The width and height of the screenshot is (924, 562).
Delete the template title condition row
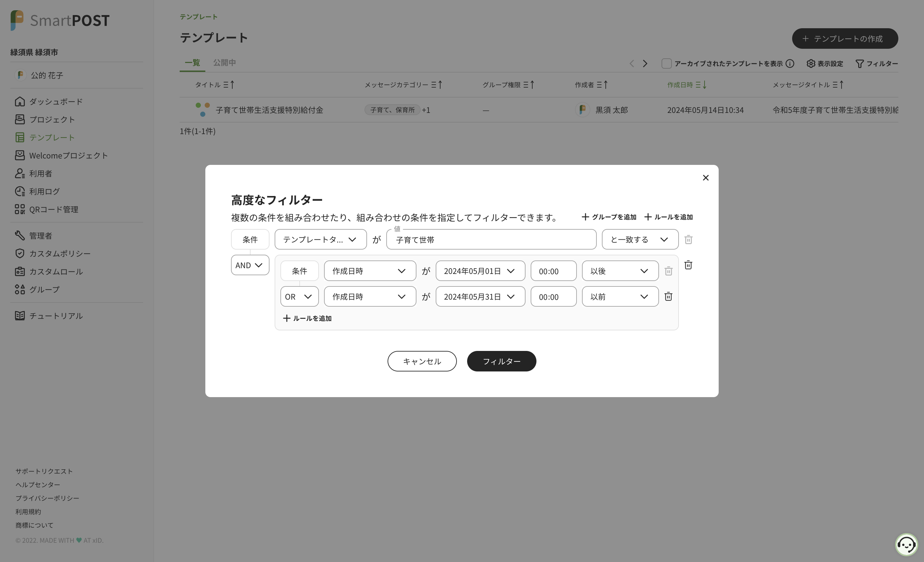[x=688, y=239]
